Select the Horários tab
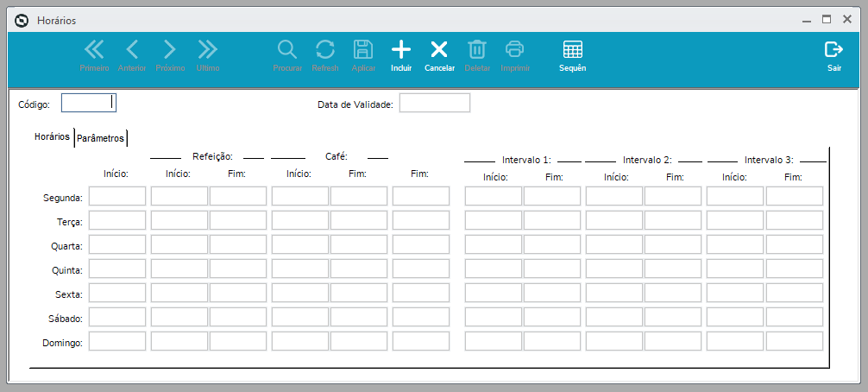 [x=52, y=136]
